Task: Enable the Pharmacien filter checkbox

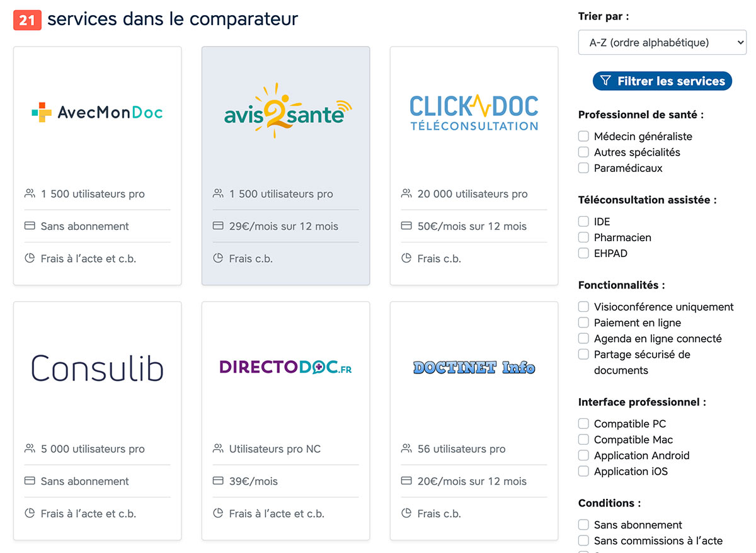Action: coord(583,237)
